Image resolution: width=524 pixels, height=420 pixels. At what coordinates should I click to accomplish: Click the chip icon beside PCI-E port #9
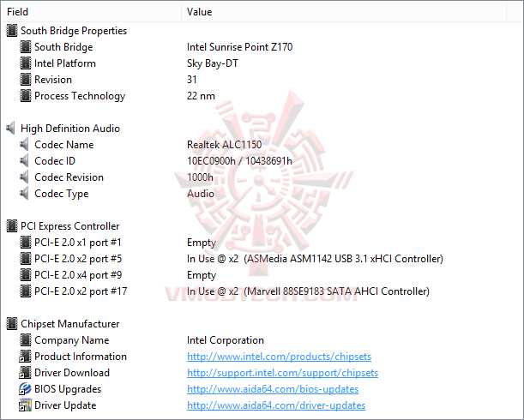point(26,275)
